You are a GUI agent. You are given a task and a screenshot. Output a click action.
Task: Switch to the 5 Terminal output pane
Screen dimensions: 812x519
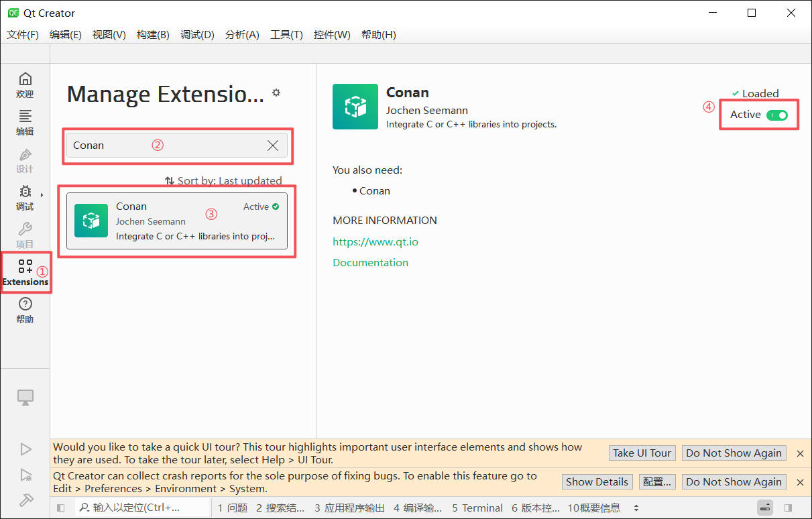tap(477, 508)
